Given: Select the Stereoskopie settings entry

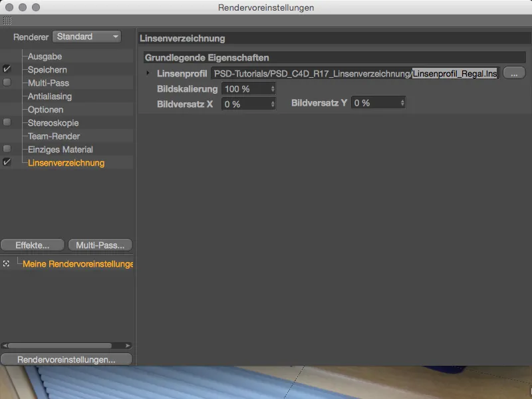Looking at the screenshot, I should click(x=53, y=123).
